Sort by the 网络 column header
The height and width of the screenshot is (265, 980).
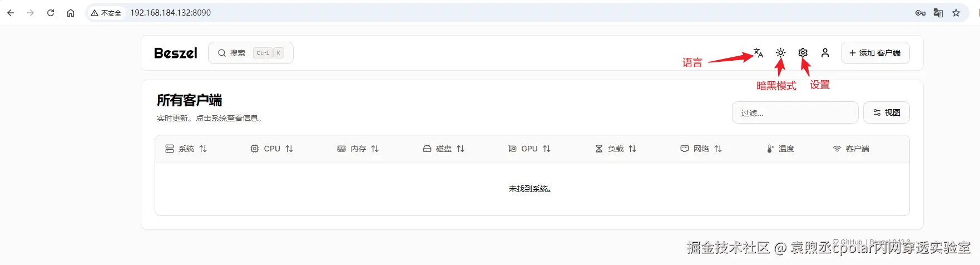pyautogui.click(x=701, y=149)
